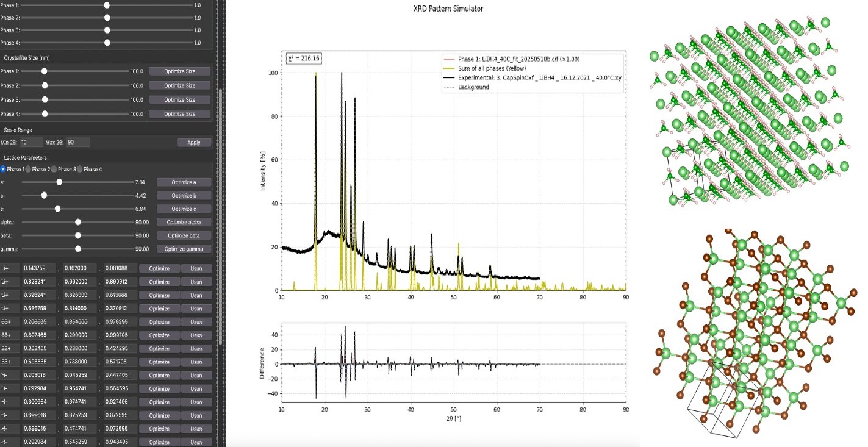Image resolution: width=868 pixels, height=447 pixels.
Task: Optimize the H- atom at 0.300984
Action: (159, 402)
